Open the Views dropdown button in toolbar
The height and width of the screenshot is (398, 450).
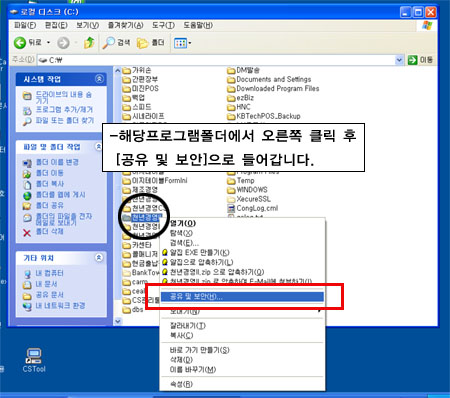pos(182,43)
